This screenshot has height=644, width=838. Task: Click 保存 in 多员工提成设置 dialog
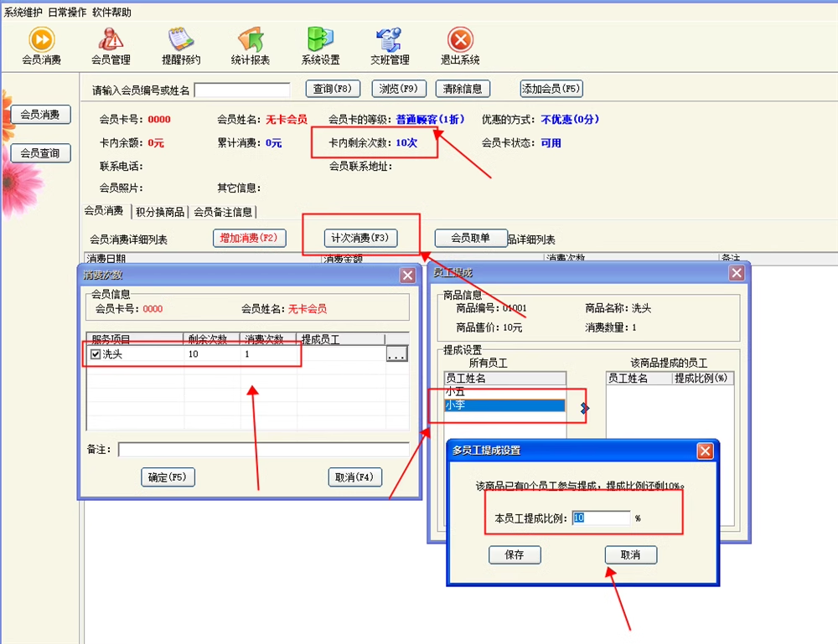coord(515,555)
